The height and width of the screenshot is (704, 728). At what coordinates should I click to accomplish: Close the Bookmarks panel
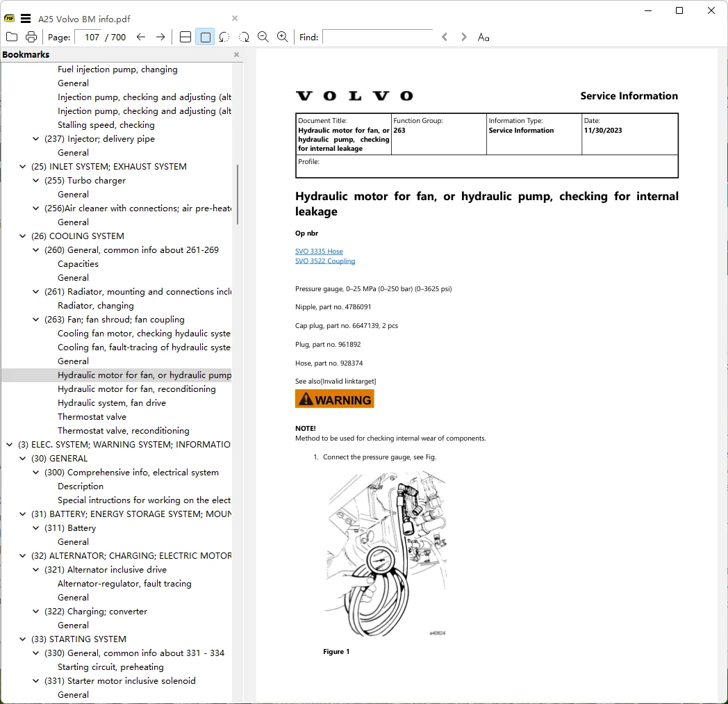pyautogui.click(x=236, y=54)
